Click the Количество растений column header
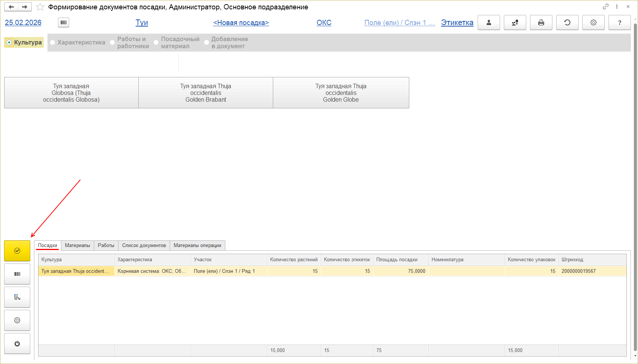638x364 pixels. [x=294, y=260]
